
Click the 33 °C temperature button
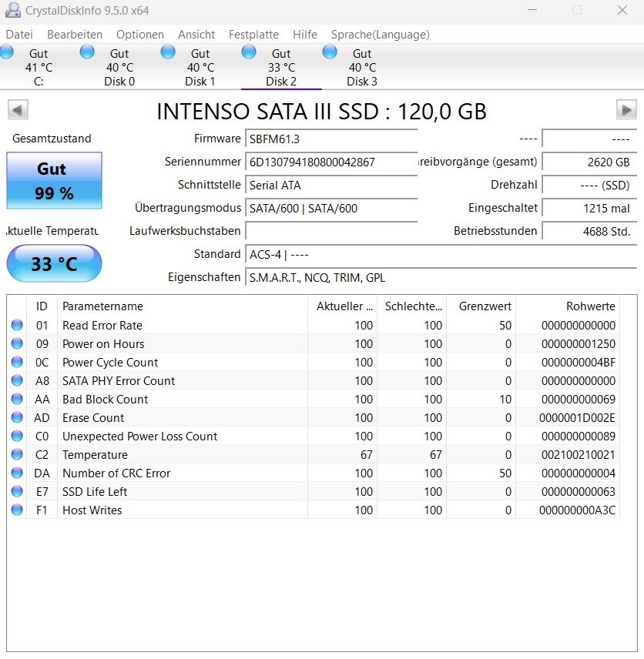(x=54, y=263)
